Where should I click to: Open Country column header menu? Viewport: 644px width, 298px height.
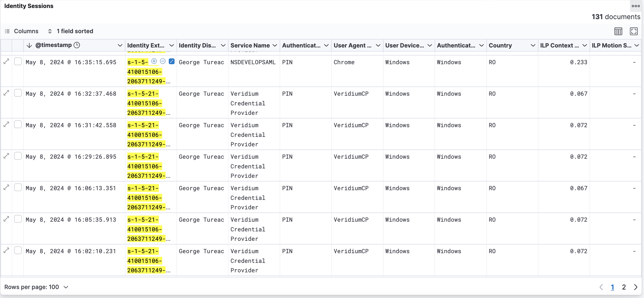pyautogui.click(x=533, y=46)
